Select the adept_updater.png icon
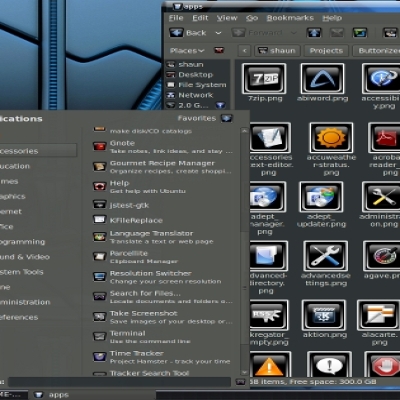This screenshot has width=400, height=400. click(321, 197)
